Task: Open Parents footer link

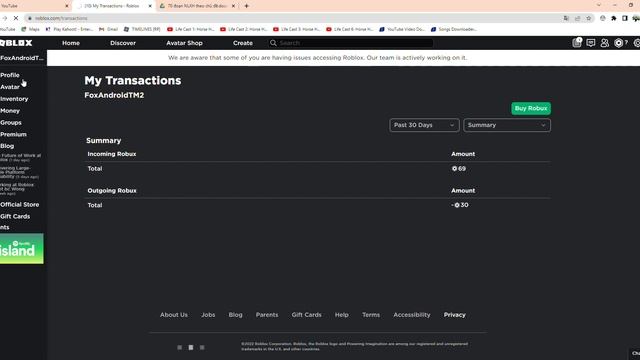Action: tap(267, 315)
